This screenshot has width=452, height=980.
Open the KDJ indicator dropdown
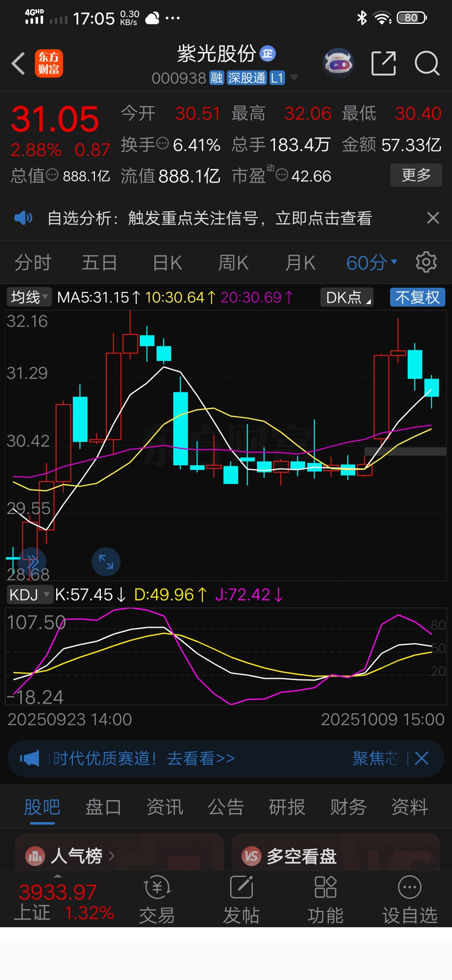29,595
